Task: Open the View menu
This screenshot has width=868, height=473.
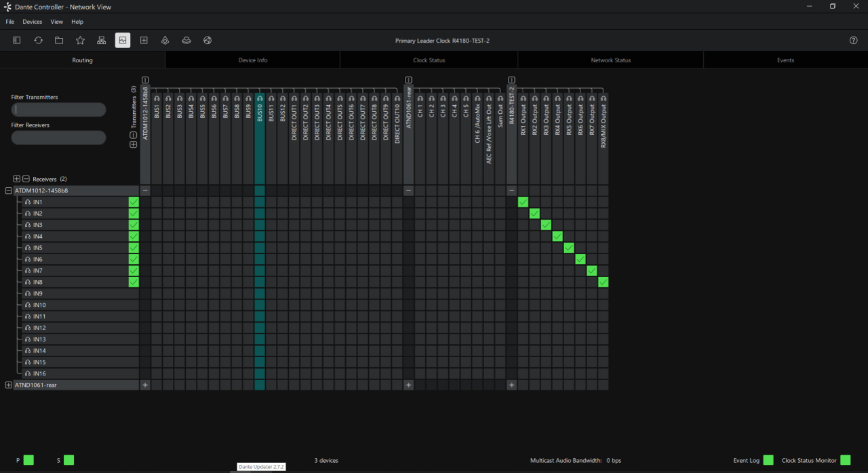Action: [57, 22]
